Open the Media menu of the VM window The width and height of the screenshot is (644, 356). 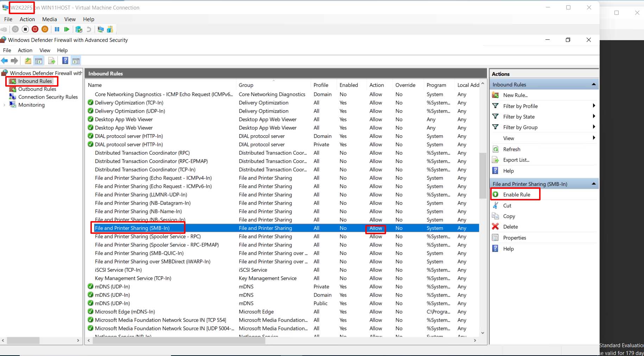(49, 19)
